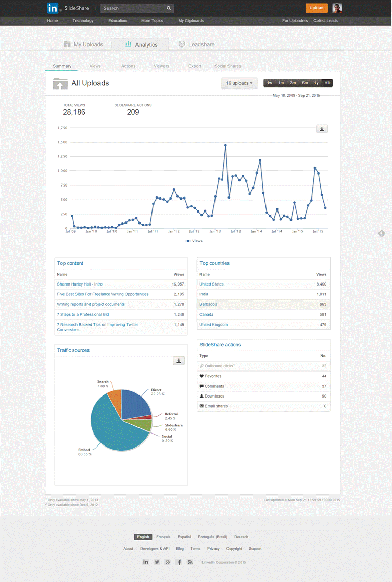Open the RSS feed footer icon
The image size is (392, 582).
pos(191,562)
